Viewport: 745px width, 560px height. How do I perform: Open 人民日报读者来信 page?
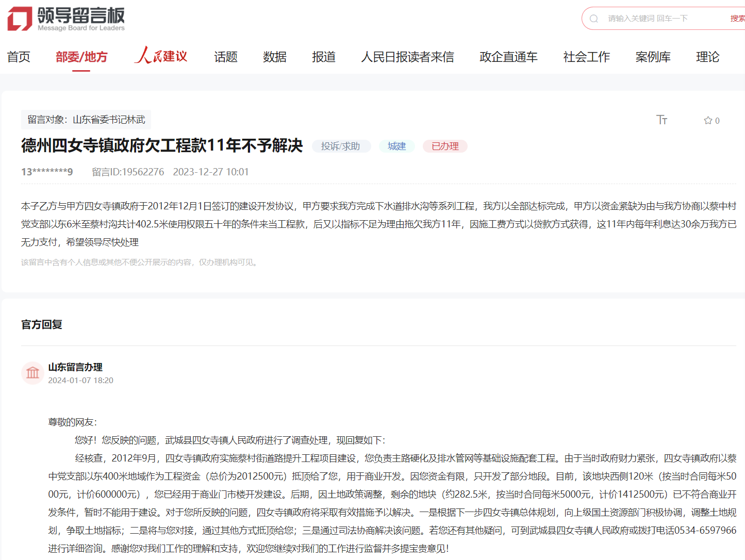(x=407, y=57)
